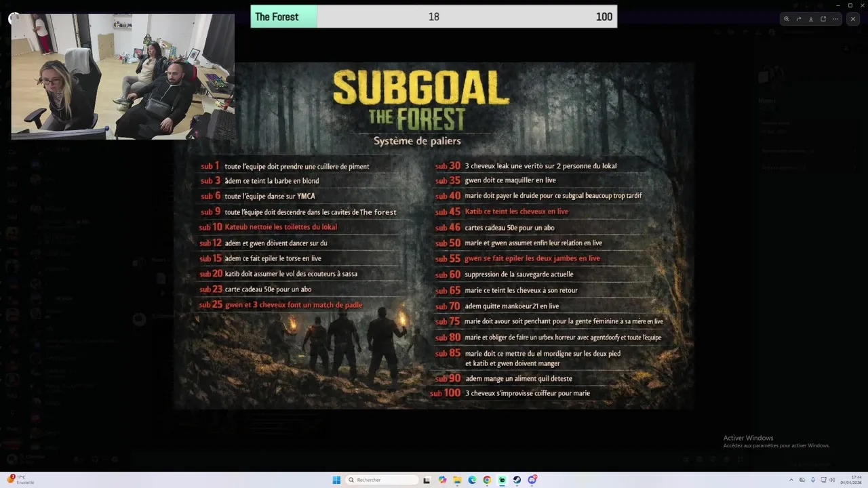Forward the image with the arrow icon
Image resolution: width=868 pixels, height=488 pixels.
(x=798, y=19)
